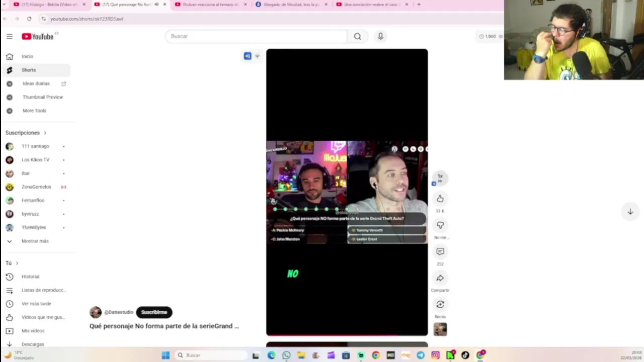Open Instagram from the taskbar
This screenshot has height=362, width=644.
point(435,355)
